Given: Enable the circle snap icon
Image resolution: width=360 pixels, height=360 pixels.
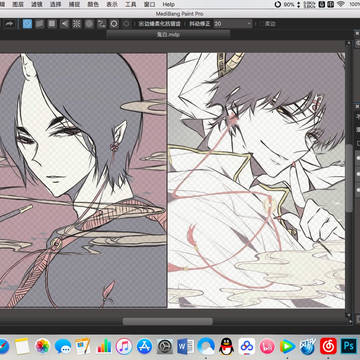Looking at the screenshot, I should point(89,24).
